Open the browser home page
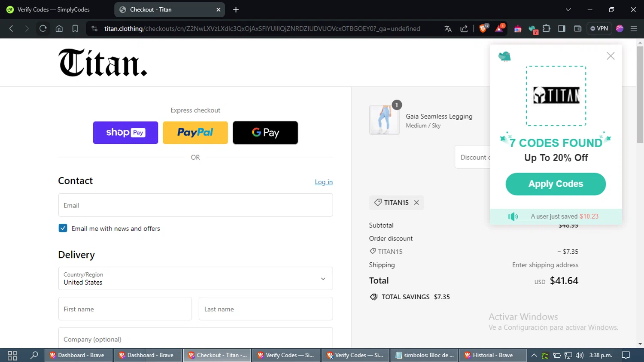 pyautogui.click(x=59, y=29)
